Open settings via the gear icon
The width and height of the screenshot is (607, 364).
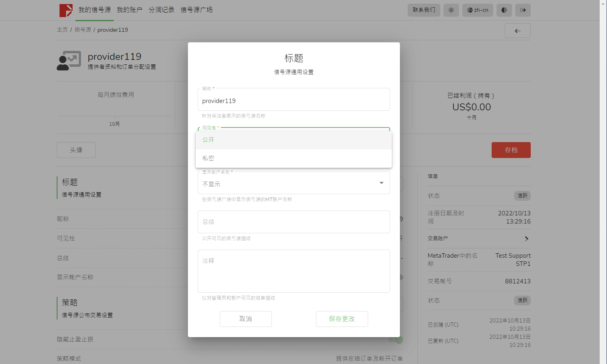coord(451,10)
